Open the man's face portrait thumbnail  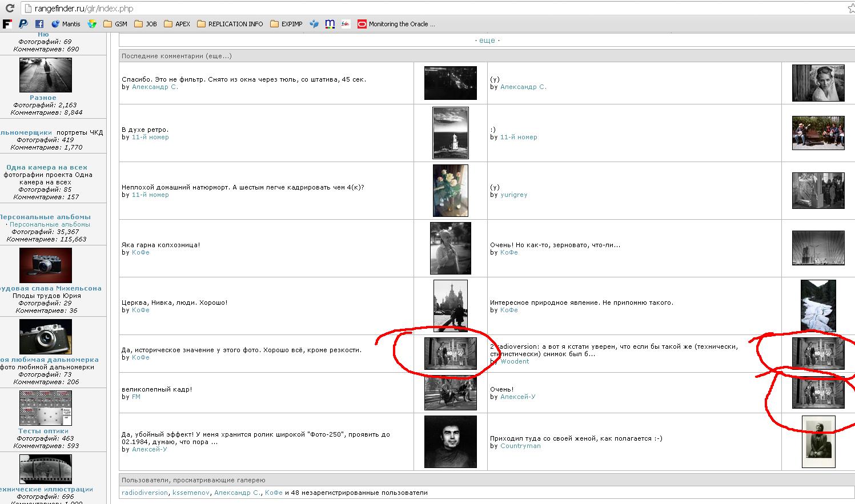[450, 442]
